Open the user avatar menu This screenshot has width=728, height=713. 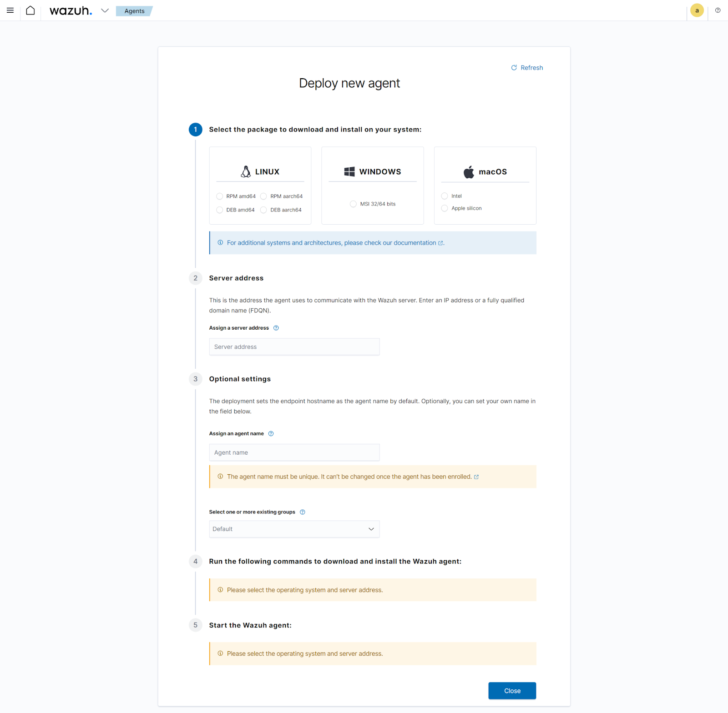click(x=697, y=10)
